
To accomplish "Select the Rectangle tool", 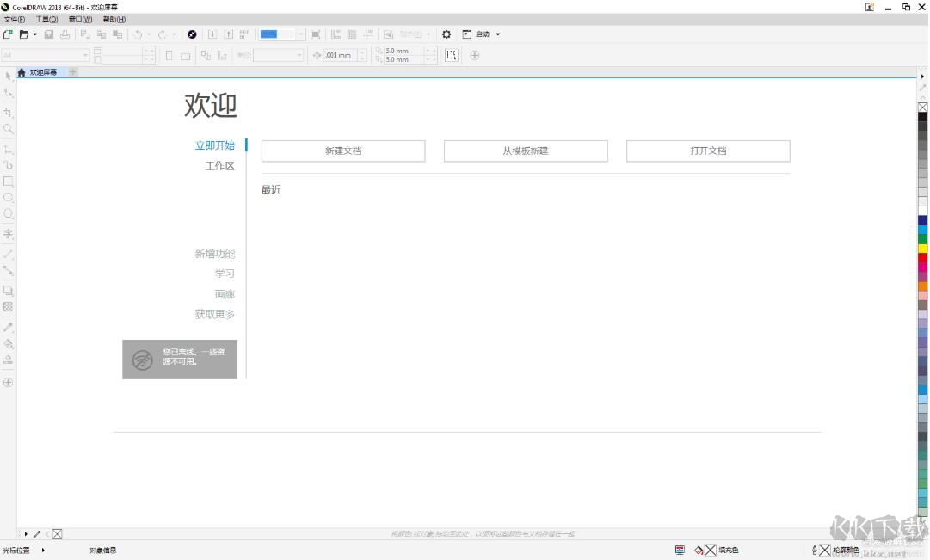I will [x=9, y=182].
